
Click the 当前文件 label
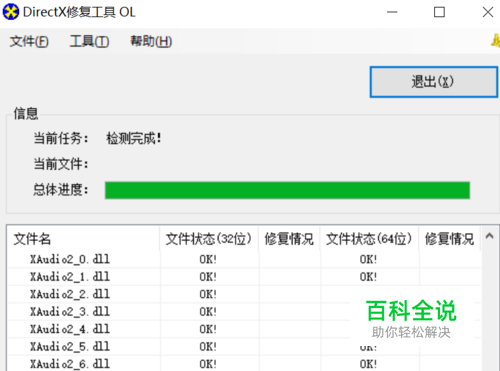click(61, 164)
